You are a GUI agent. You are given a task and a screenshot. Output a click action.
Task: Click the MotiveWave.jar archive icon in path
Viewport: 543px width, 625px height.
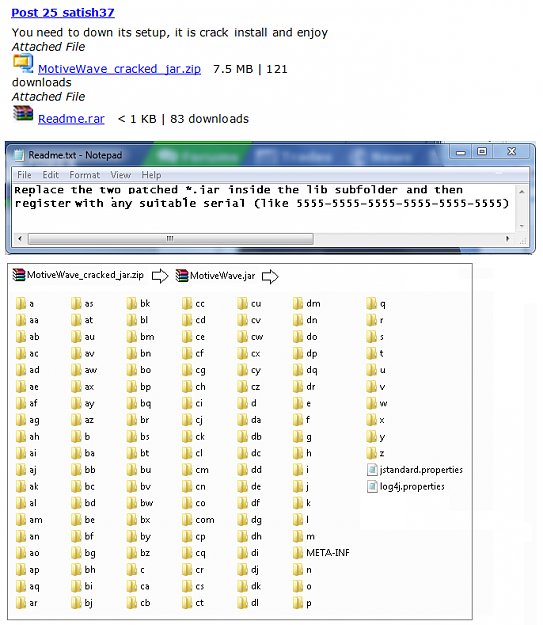click(x=182, y=276)
